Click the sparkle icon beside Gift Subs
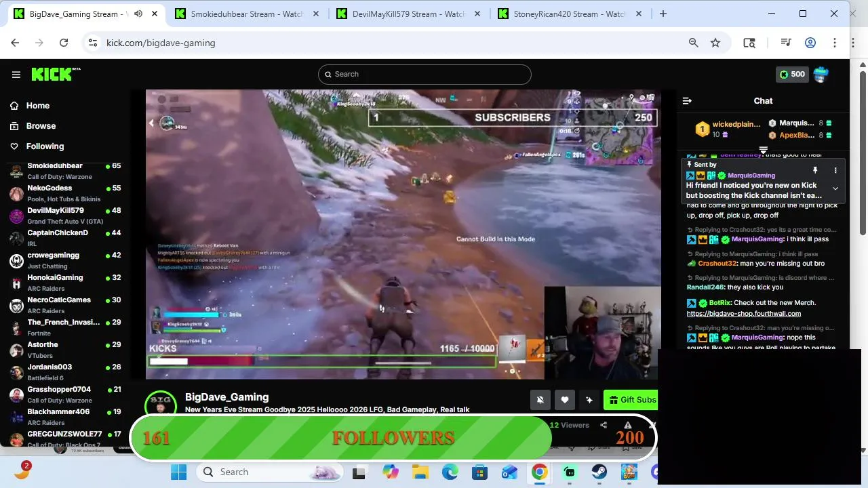868x488 pixels. (x=589, y=400)
